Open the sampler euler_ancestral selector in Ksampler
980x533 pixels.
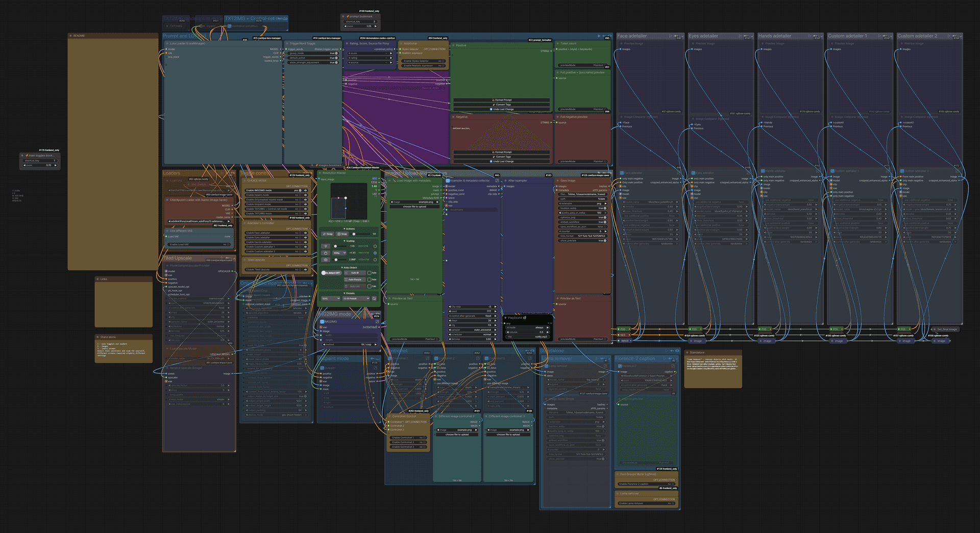pyautogui.click(x=473, y=329)
